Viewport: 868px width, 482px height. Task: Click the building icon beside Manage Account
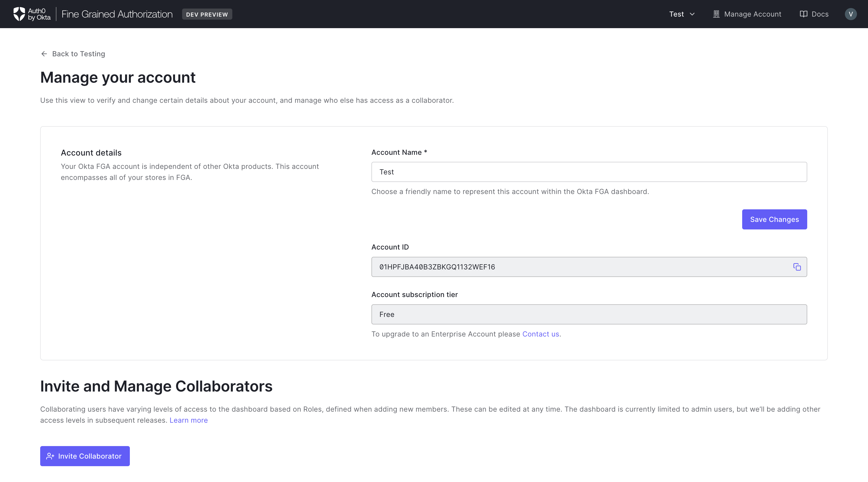click(x=716, y=14)
